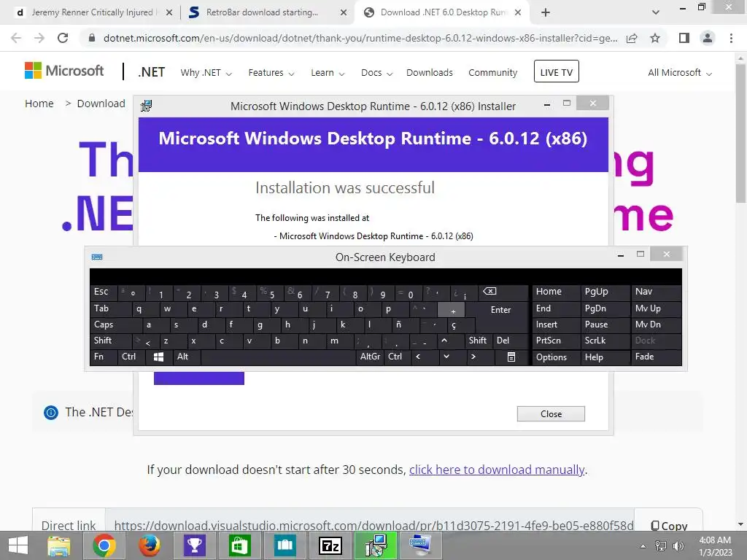Toggle the Fade option on the On-Screen Keyboard
This screenshot has width=747, height=560.
click(656, 357)
